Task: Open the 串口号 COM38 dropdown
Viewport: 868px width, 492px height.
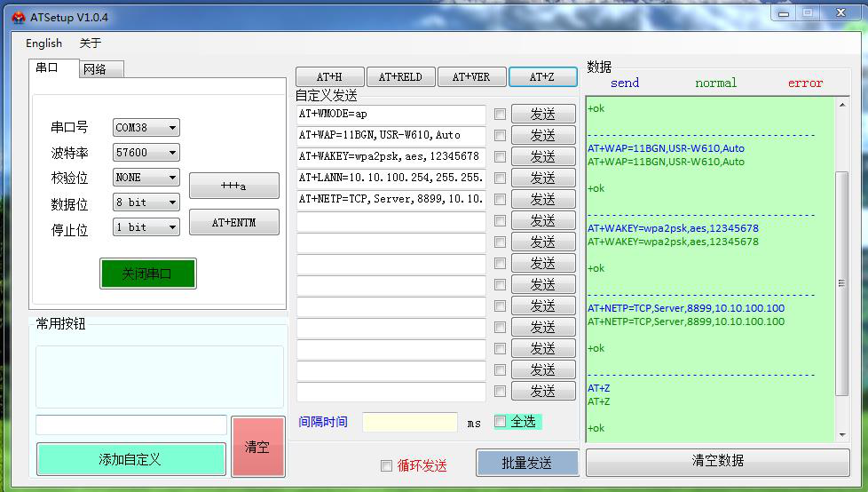Action: click(x=146, y=128)
